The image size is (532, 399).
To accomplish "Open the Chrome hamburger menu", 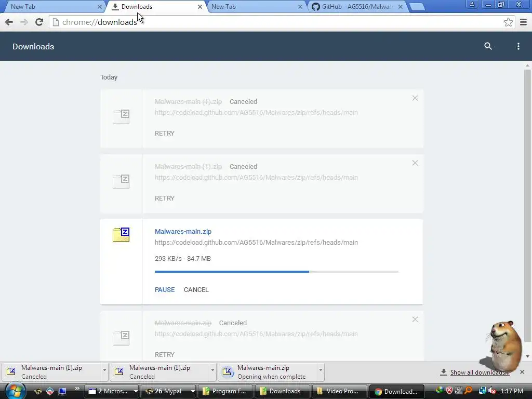I will [x=523, y=22].
